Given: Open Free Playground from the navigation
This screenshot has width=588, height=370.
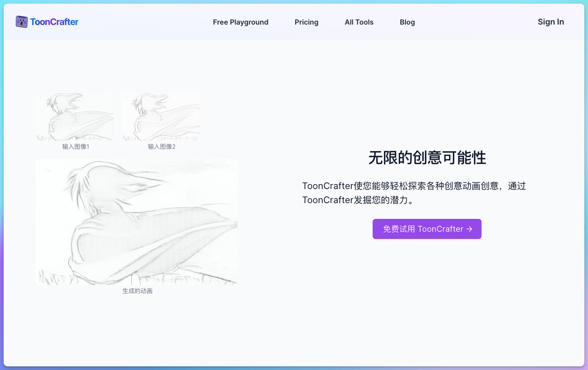Looking at the screenshot, I should pyautogui.click(x=240, y=22).
